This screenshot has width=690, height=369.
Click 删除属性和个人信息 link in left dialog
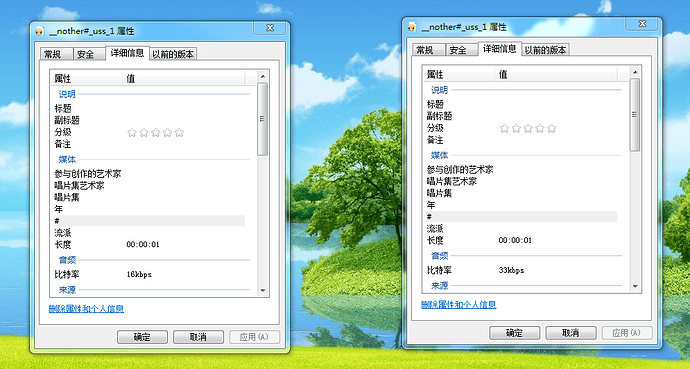click(86, 309)
